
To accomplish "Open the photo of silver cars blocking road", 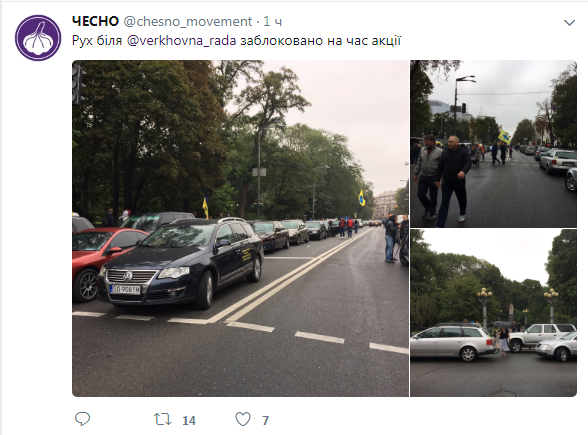I will click(493, 313).
